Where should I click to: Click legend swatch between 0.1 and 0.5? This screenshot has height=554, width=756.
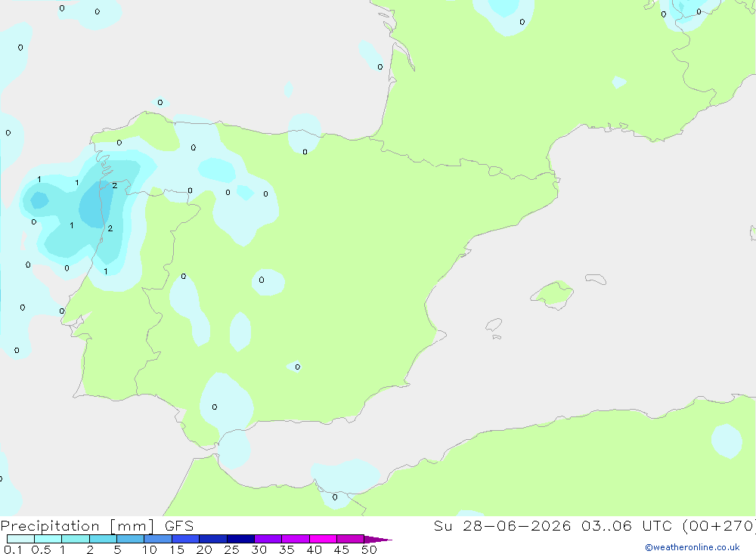[x=20, y=539]
